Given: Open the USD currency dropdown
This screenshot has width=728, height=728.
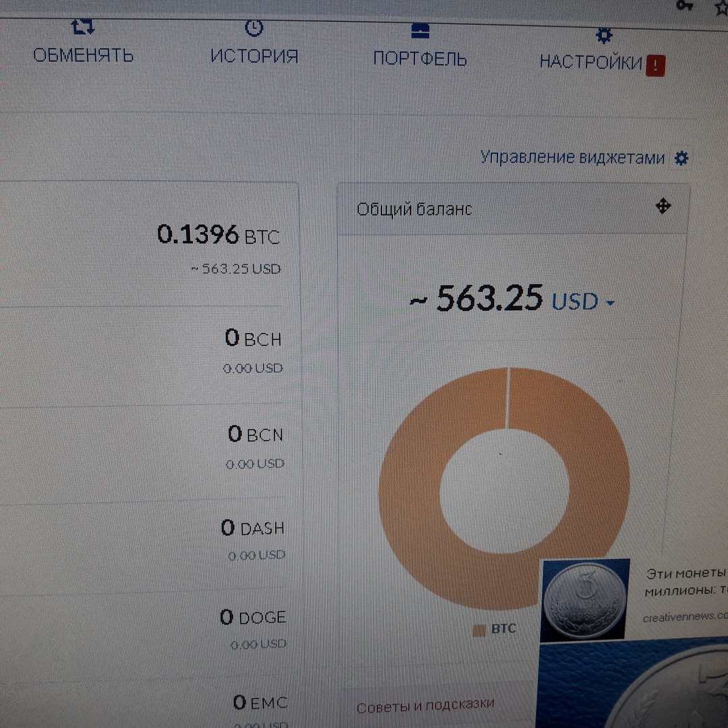Looking at the screenshot, I should [582, 301].
